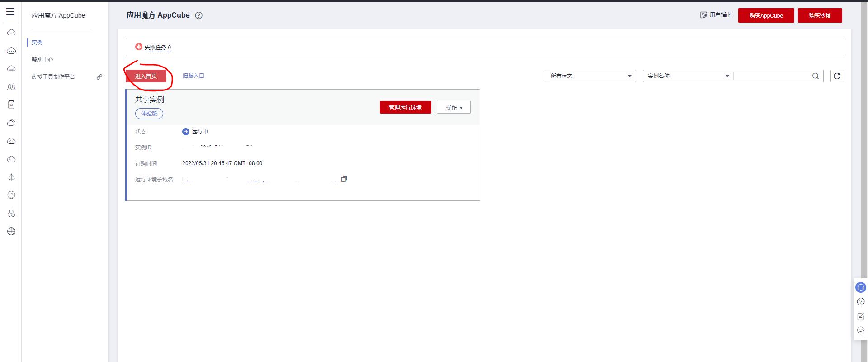Click the plain cloud outline icon in the sidebar
The width and height of the screenshot is (868, 362).
11,123
